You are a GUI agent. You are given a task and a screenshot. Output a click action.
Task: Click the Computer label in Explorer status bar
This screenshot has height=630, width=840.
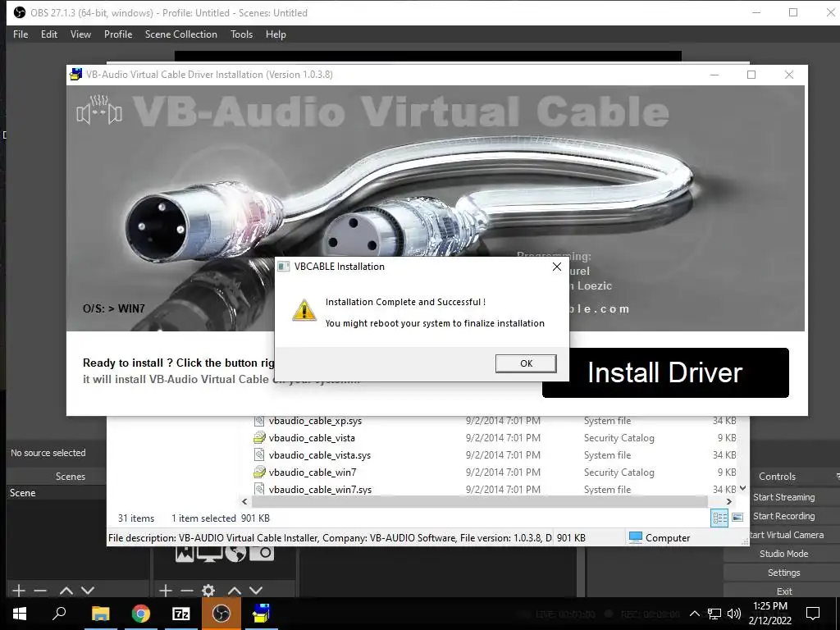[x=668, y=538]
